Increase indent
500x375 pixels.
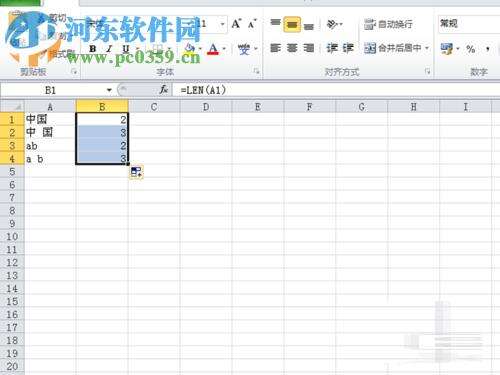[x=348, y=48]
